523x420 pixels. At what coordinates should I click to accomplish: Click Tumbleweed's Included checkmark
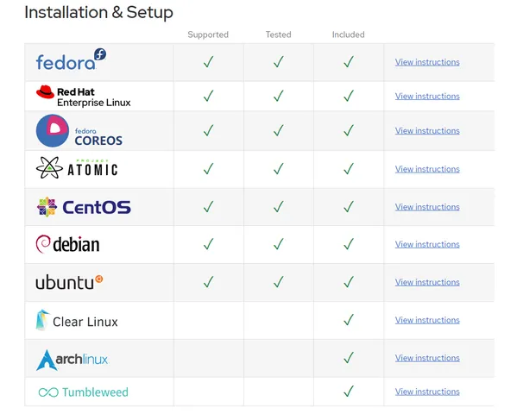click(x=349, y=392)
